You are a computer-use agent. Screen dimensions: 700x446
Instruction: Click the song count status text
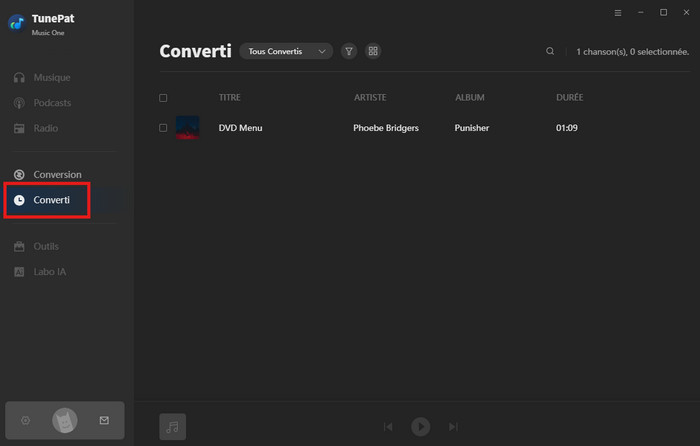point(633,52)
